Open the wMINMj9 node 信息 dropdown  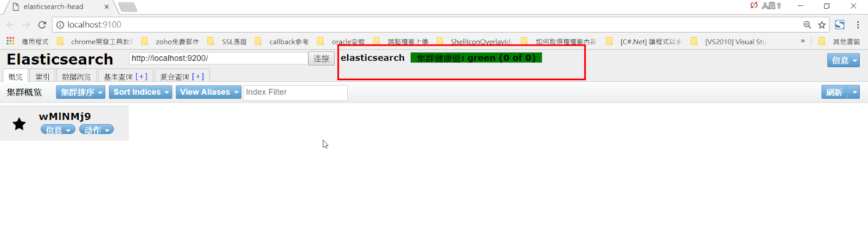[58, 130]
